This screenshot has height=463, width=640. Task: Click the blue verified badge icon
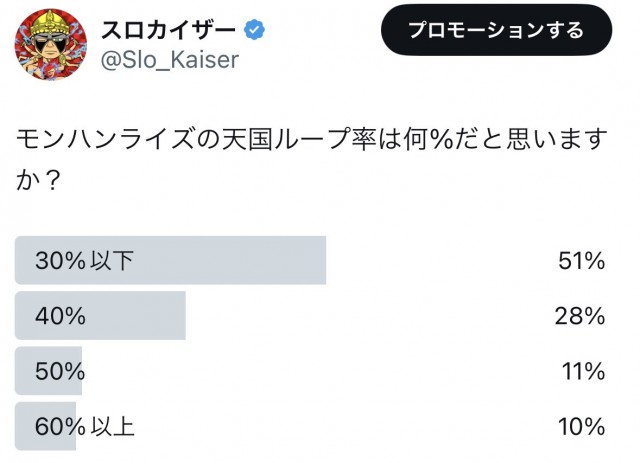coord(256,29)
